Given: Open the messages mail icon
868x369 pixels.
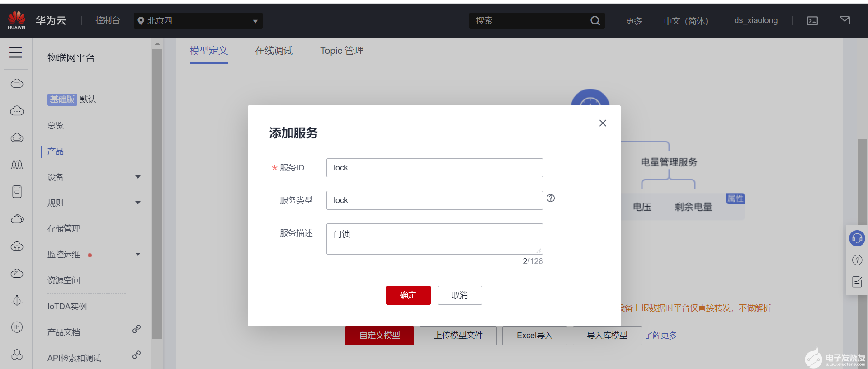Looking at the screenshot, I should (x=844, y=20).
